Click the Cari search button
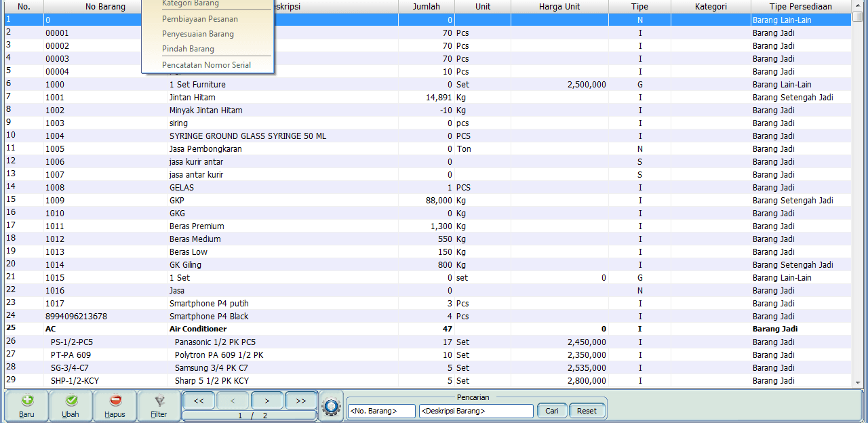This screenshot has height=423, width=868. [x=552, y=411]
